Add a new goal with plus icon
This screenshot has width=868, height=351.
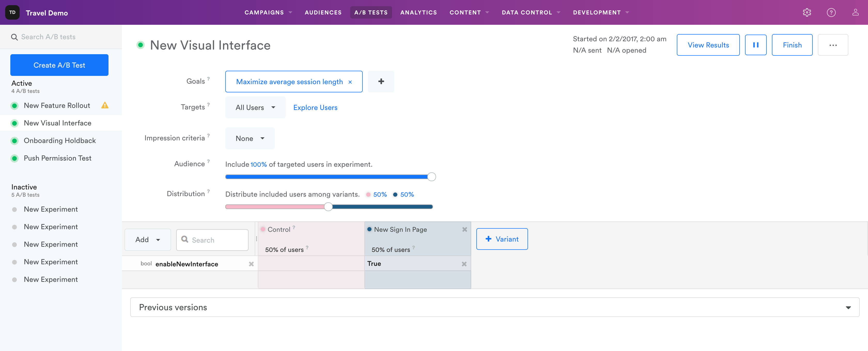pos(381,82)
